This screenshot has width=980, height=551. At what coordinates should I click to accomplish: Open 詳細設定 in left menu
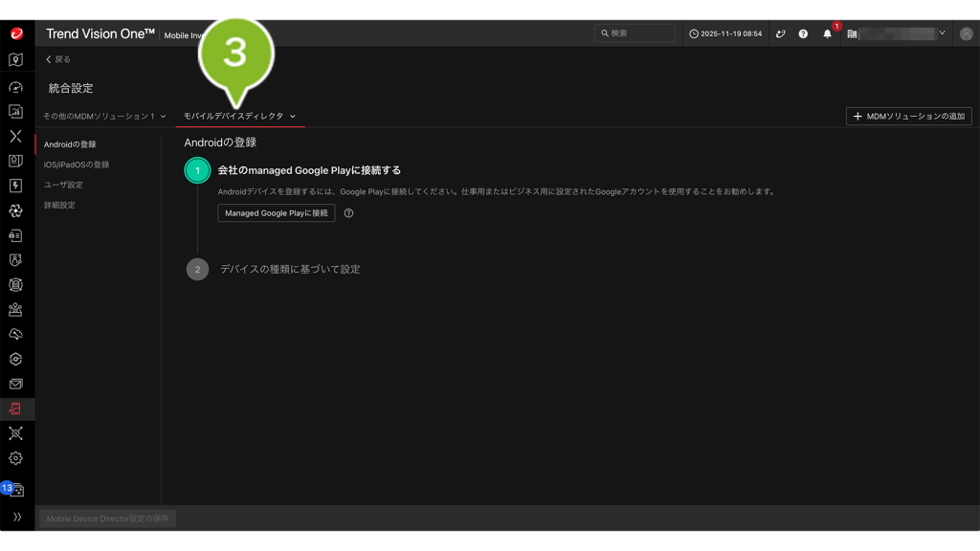(x=59, y=205)
